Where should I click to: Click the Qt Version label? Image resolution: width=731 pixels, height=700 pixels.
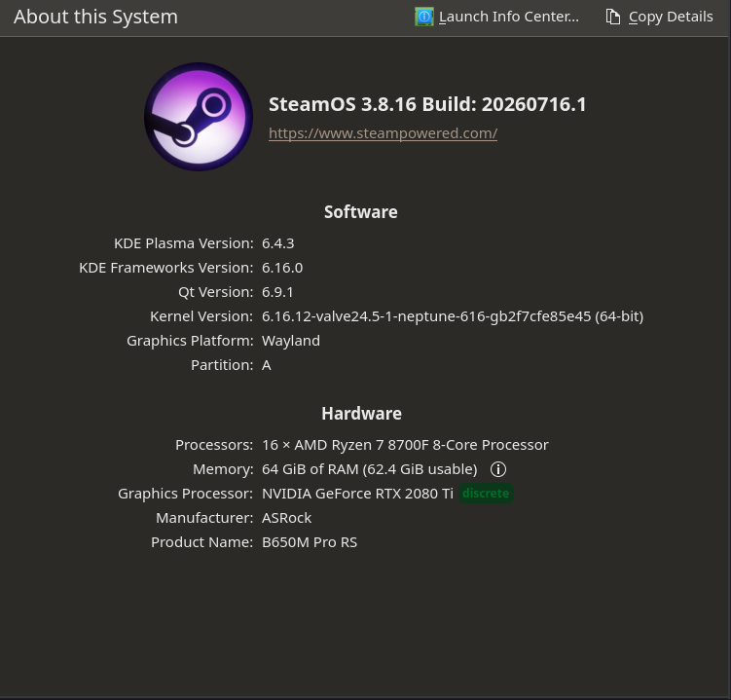216,292
